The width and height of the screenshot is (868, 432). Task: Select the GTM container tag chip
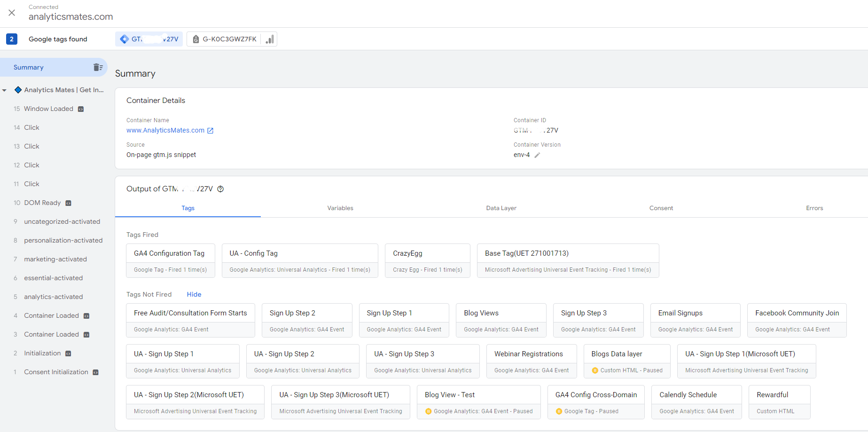pyautogui.click(x=149, y=39)
